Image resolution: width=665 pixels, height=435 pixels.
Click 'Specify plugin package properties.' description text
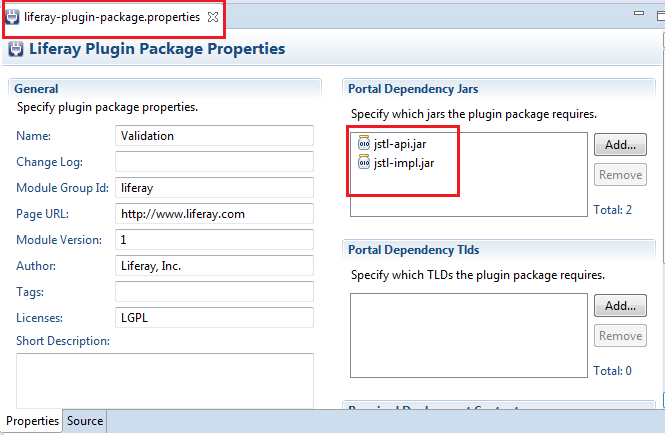pos(107,107)
